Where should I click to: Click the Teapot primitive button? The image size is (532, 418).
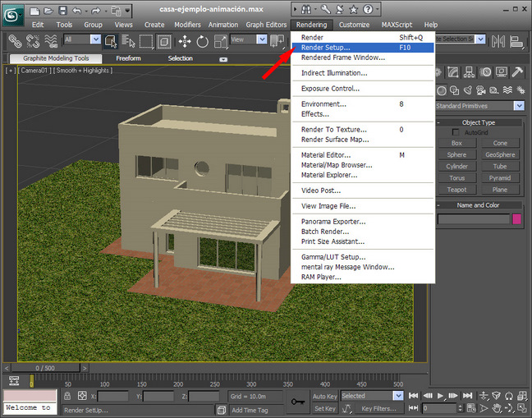pyautogui.click(x=457, y=190)
